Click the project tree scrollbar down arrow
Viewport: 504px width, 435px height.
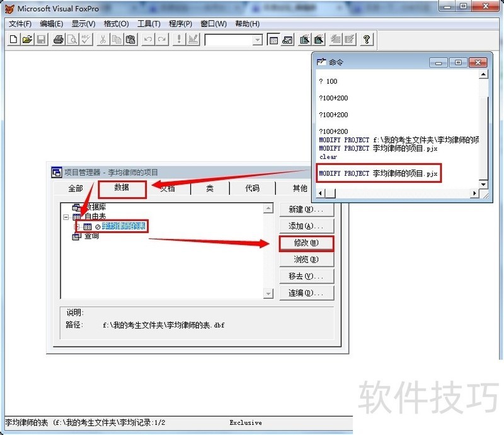point(268,293)
